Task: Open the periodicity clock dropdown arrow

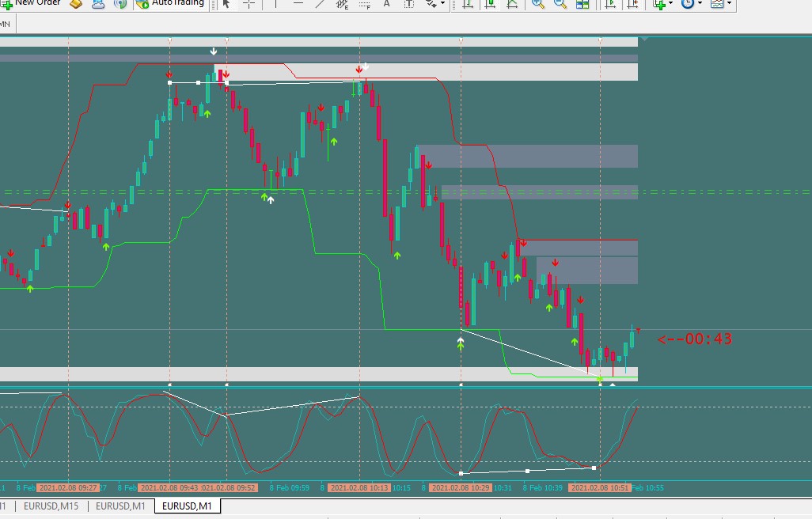Action: tap(700, 3)
